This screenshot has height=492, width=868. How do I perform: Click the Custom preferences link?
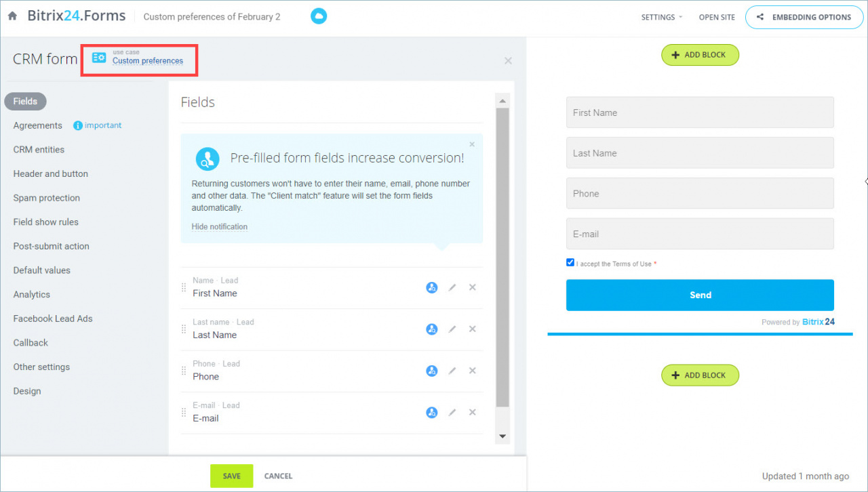148,61
